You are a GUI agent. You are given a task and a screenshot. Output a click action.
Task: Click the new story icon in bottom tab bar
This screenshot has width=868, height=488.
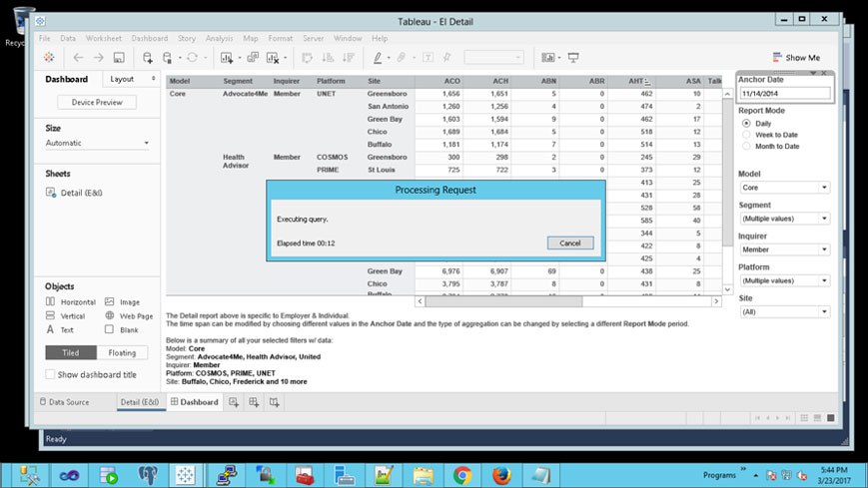274,402
